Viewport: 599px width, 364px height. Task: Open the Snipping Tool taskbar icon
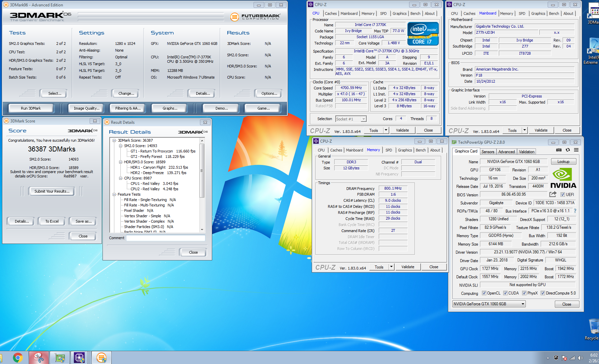(x=39, y=358)
